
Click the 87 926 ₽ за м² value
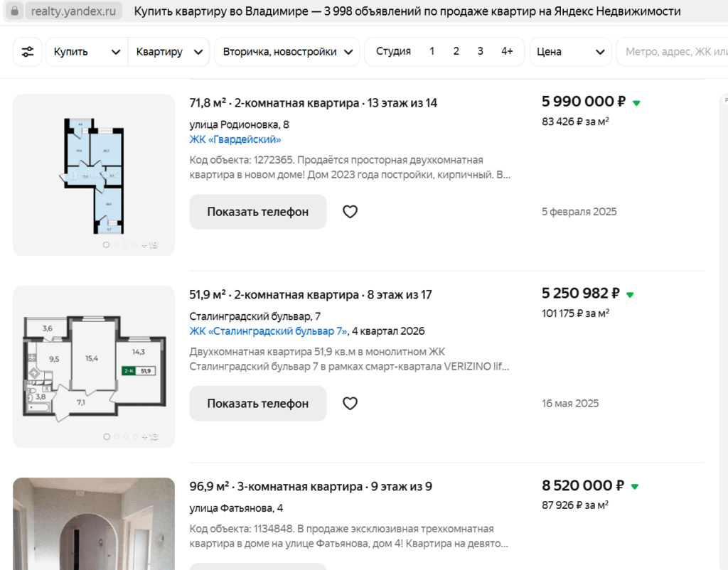(575, 505)
